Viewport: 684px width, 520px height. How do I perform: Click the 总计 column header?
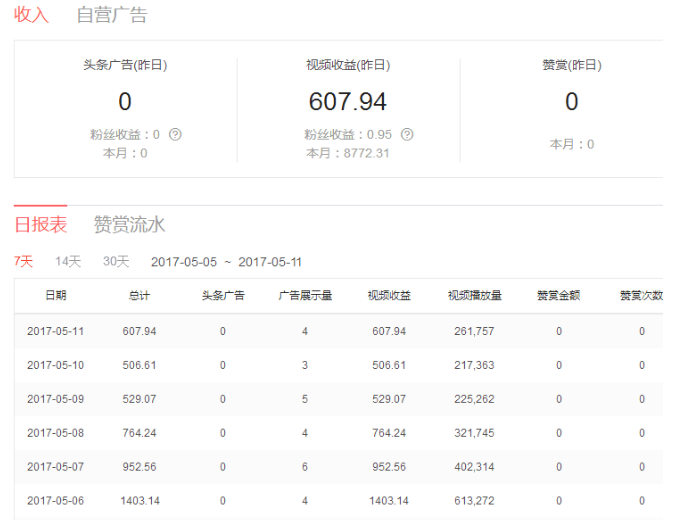click(139, 296)
